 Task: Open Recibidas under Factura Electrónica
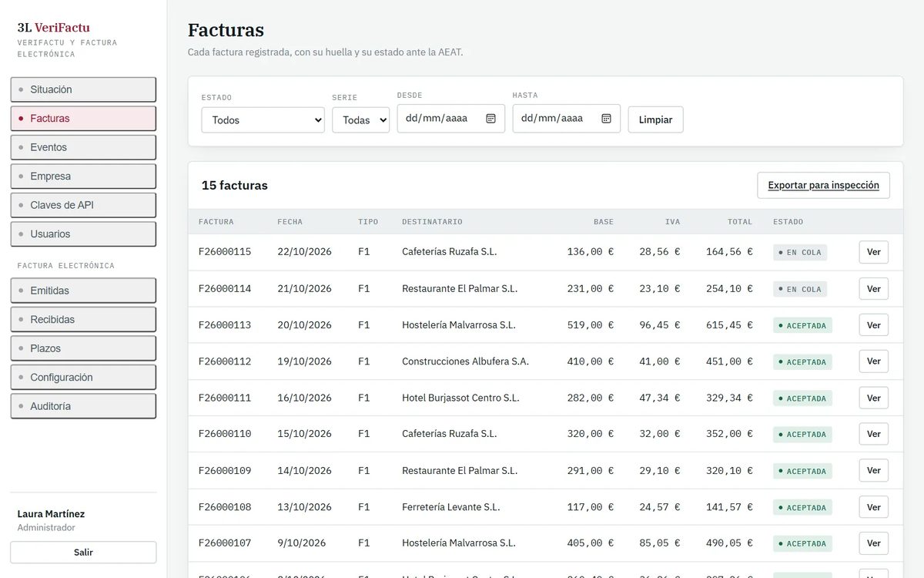pos(83,320)
